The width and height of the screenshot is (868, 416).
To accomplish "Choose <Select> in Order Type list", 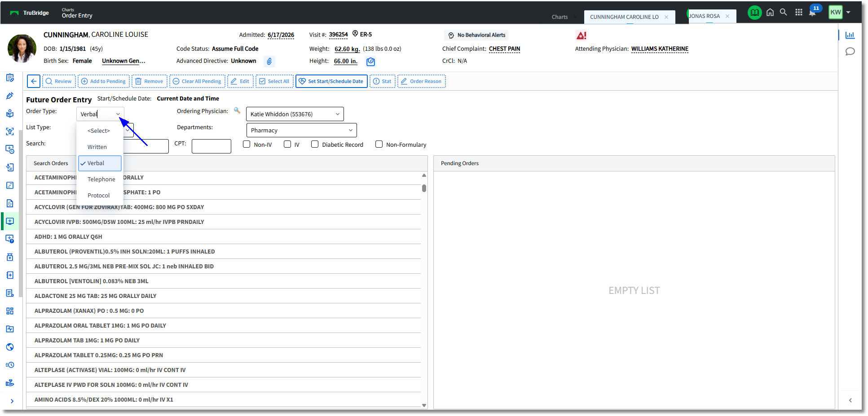I will (x=100, y=131).
